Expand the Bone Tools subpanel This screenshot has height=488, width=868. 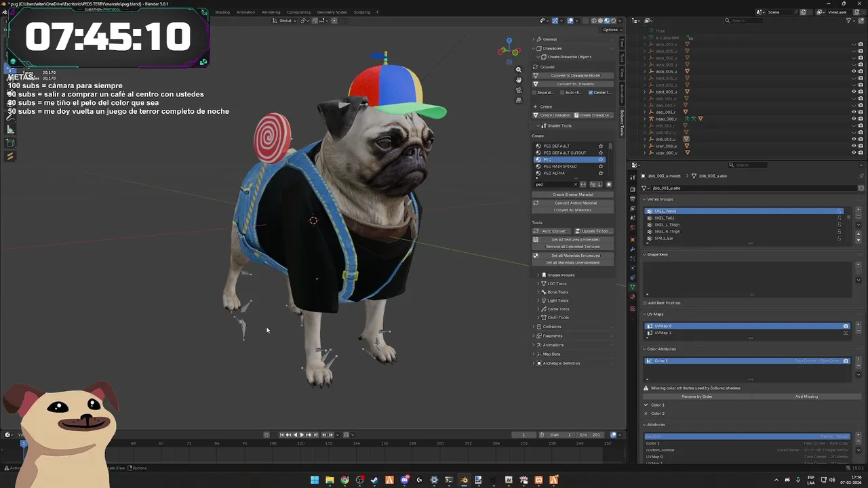point(538,292)
